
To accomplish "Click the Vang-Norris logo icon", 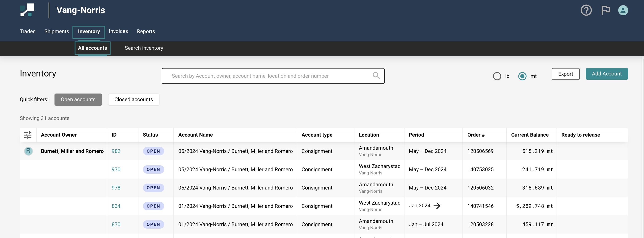I will pyautogui.click(x=27, y=10).
